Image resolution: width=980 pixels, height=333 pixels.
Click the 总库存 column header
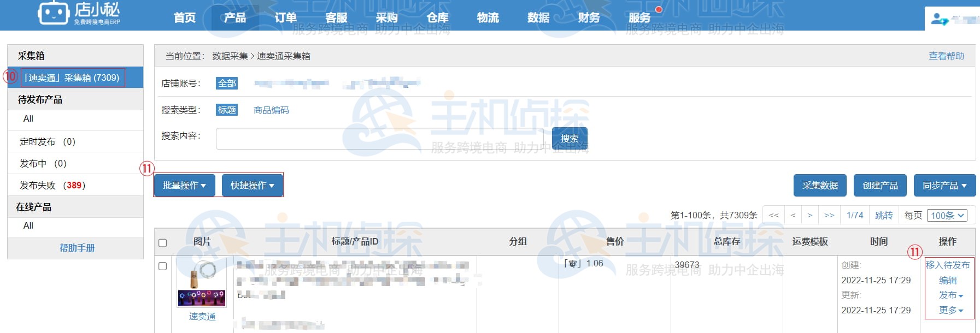(727, 241)
